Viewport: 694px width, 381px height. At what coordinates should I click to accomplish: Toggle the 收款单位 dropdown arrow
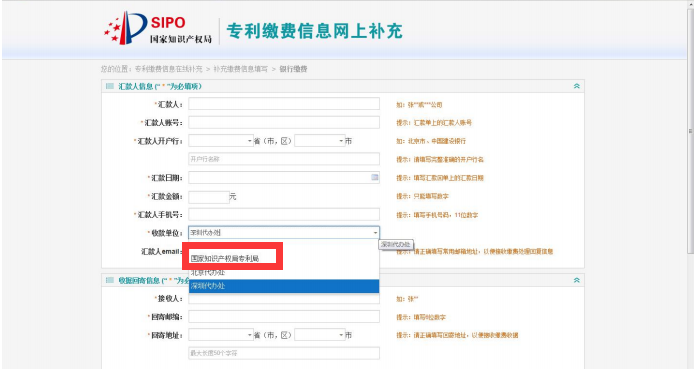375,232
